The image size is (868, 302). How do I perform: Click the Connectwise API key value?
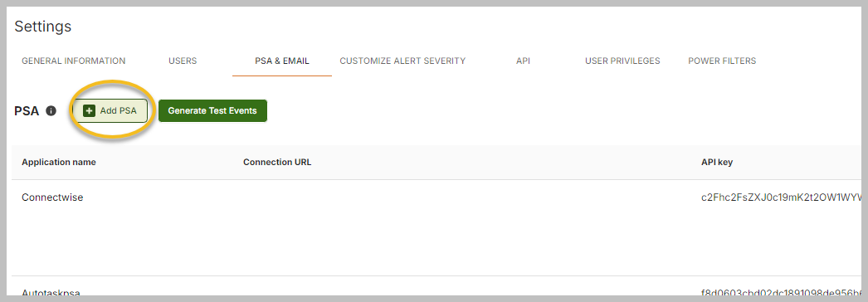point(781,197)
